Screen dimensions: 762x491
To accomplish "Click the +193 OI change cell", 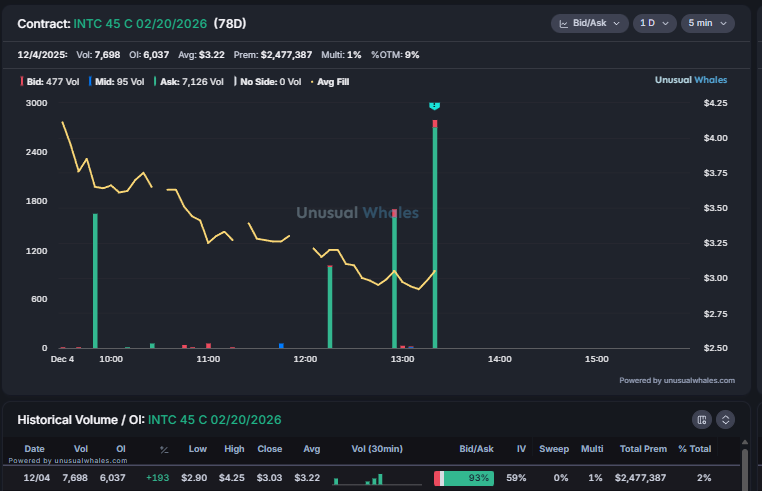I will [157, 478].
